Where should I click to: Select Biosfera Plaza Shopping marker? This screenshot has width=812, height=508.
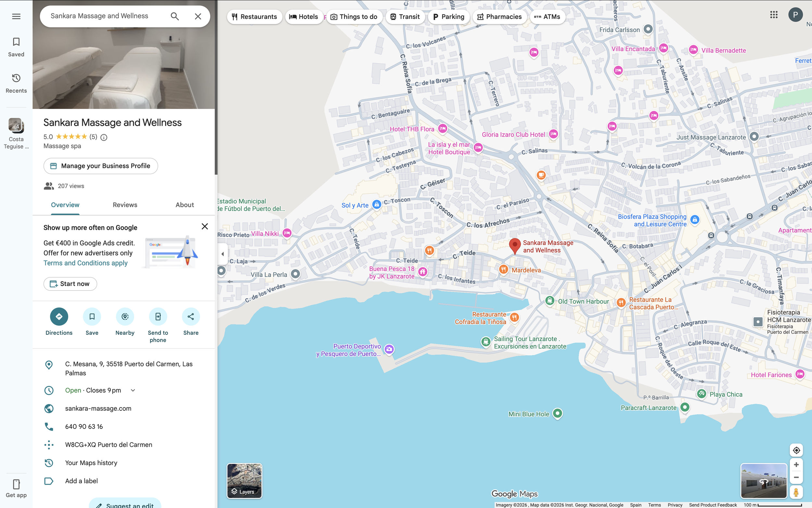[695, 220]
